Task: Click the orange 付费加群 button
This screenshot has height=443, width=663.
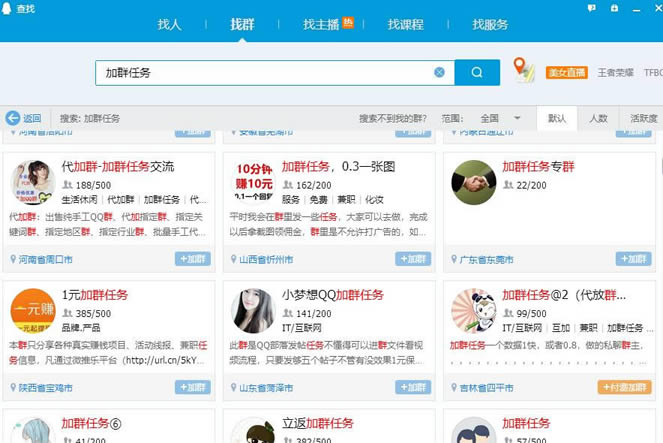Action: 624,387
